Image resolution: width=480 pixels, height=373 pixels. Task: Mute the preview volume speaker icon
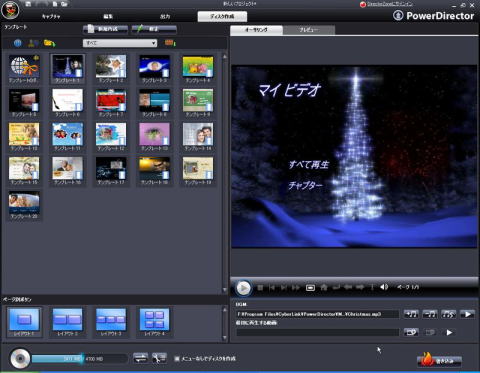coord(384,287)
